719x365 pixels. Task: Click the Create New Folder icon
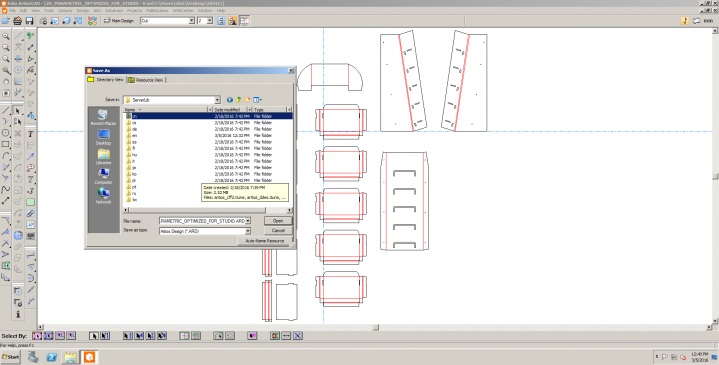pos(247,100)
